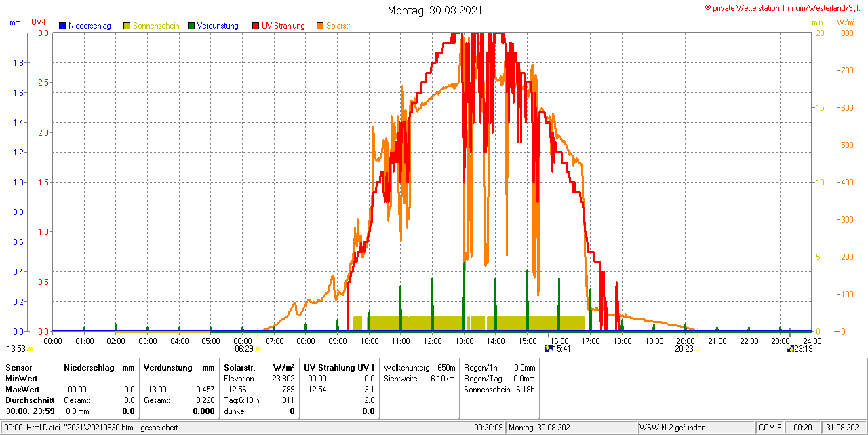Click the Verdunstung max value 0.457
868x435 pixels.
coord(204,390)
